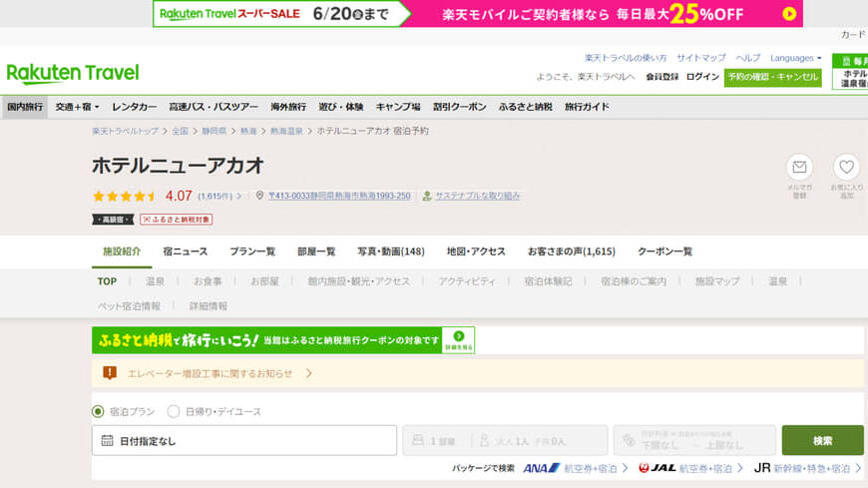Expand review count chevron next to 4.07
This screenshot has width=868, height=488.
pyautogui.click(x=239, y=196)
